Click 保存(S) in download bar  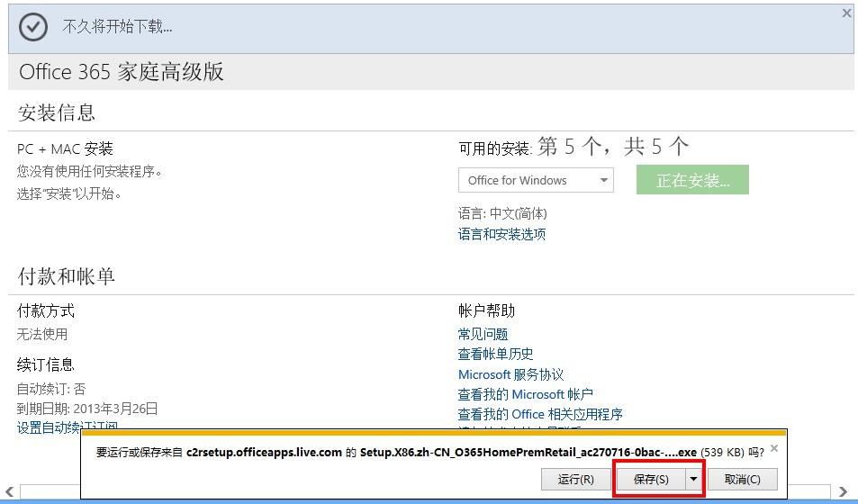[x=651, y=480]
